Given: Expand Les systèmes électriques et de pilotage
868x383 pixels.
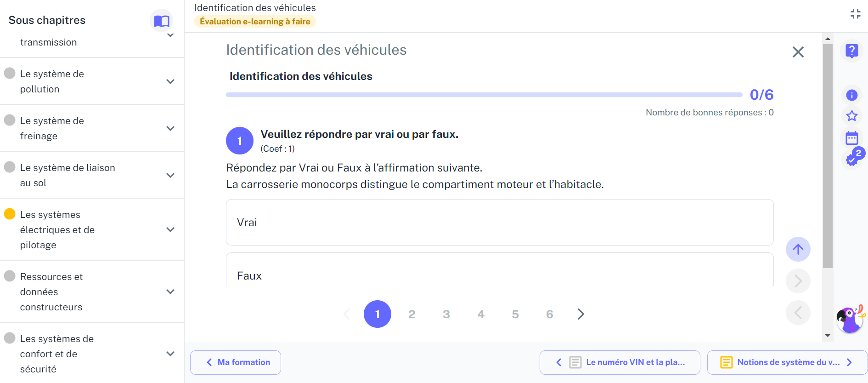Looking at the screenshot, I should tap(92, 229).
